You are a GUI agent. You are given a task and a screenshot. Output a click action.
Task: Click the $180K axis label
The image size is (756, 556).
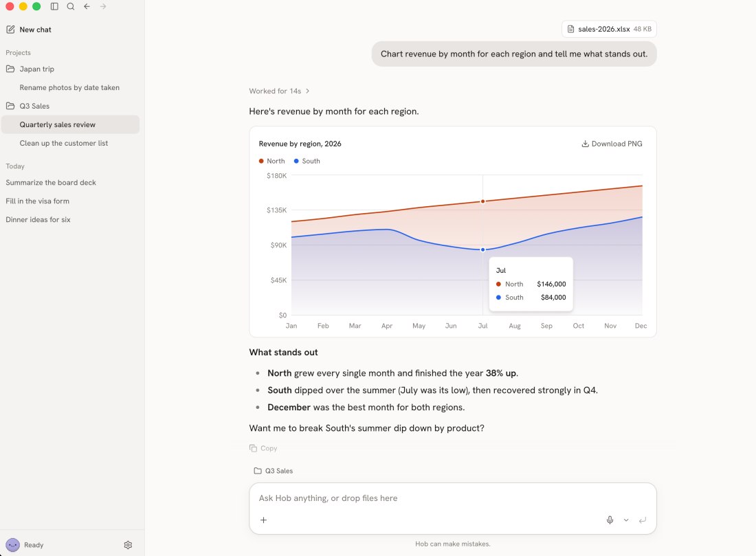[x=277, y=175]
